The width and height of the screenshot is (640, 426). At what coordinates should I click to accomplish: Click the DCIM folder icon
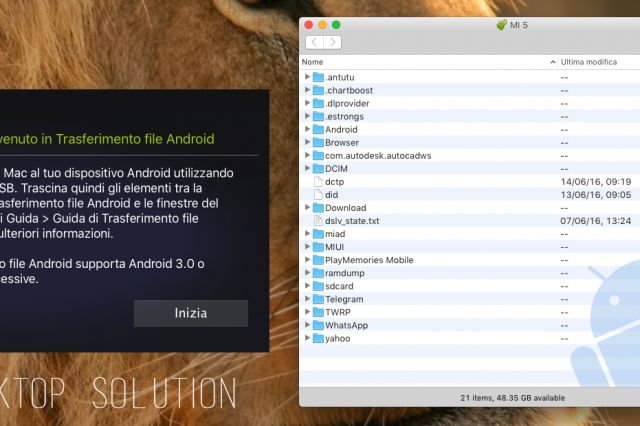(x=318, y=169)
